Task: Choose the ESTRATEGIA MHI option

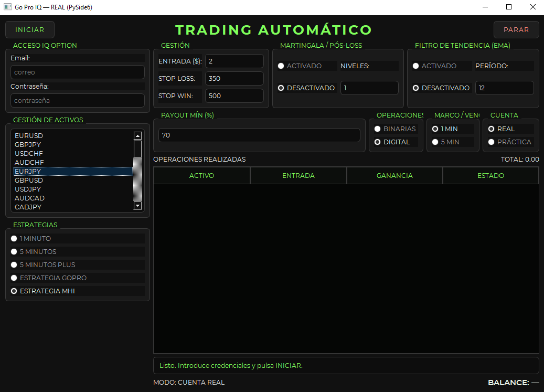Action: coord(77,291)
